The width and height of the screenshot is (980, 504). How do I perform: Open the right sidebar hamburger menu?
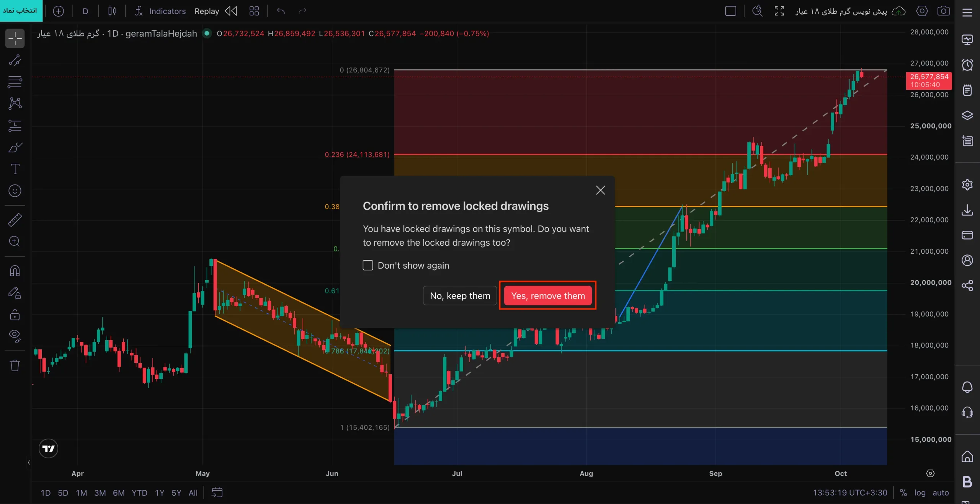(967, 13)
